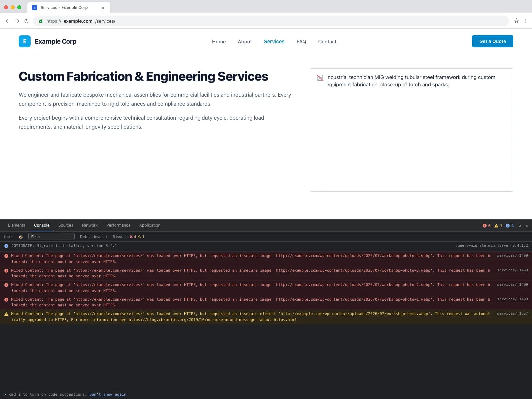Navigate to the Home page link
This screenshot has height=399, width=532.
[219, 42]
